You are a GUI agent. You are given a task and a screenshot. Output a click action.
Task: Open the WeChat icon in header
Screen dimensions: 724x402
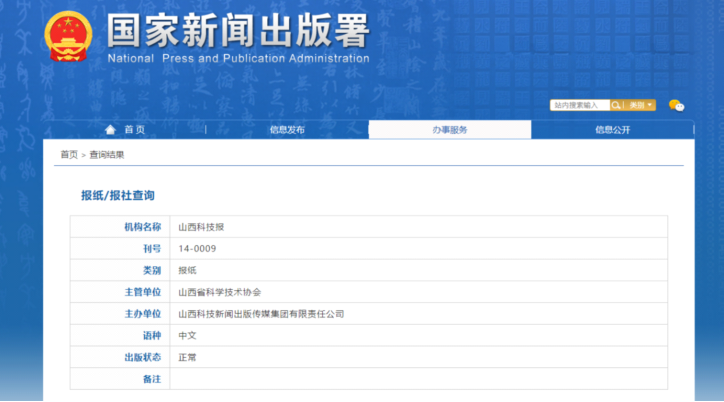676,106
